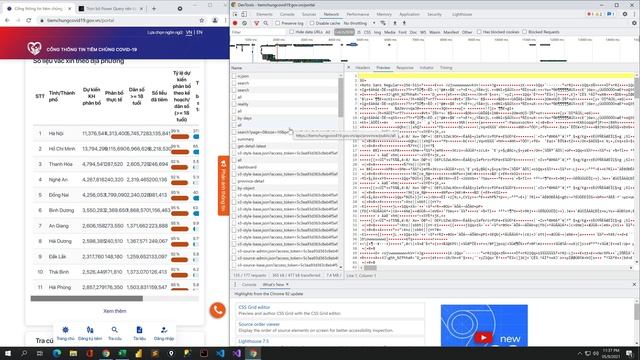Image resolution: width=640 pixels, height=360 pixels.
Task: Switch to Sources panel tab
Action: coord(309,14)
